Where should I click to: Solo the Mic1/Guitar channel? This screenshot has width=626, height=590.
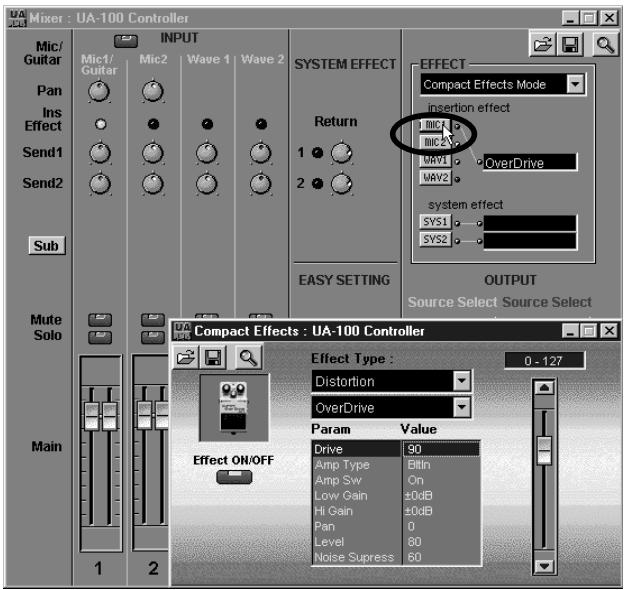coord(100,337)
